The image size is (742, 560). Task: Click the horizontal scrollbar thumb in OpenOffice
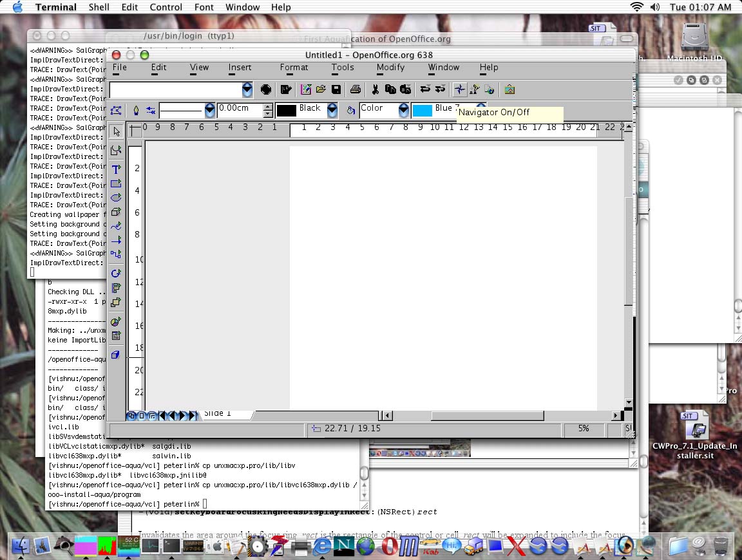[487, 416]
